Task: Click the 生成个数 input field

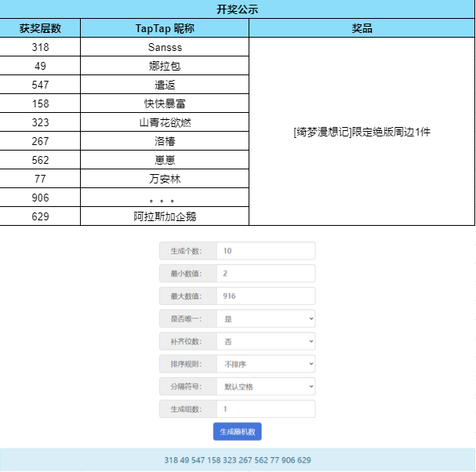Action: click(266, 251)
